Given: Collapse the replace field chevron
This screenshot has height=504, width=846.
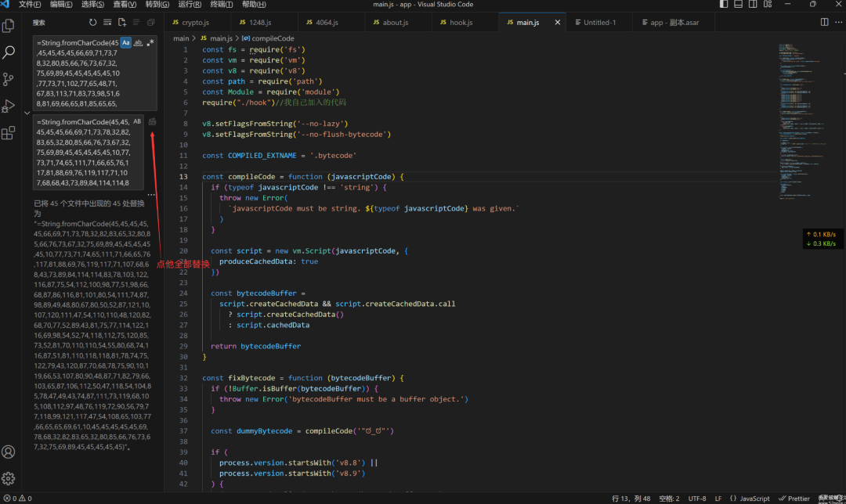Looking at the screenshot, I should (x=27, y=113).
